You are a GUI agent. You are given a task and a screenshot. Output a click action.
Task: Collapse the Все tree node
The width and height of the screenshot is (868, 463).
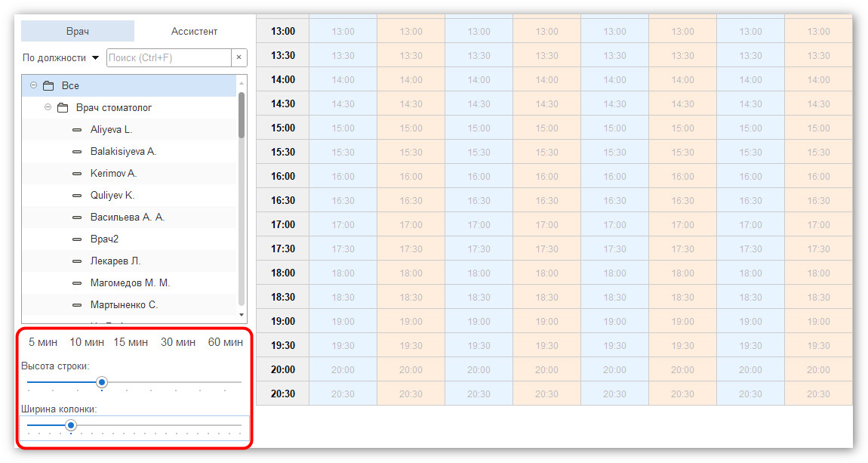click(x=34, y=85)
